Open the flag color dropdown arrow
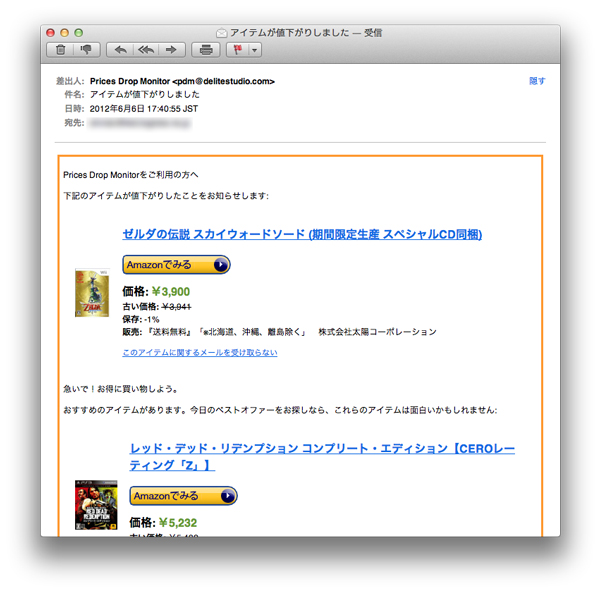This screenshot has height=592, width=600. (255, 50)
